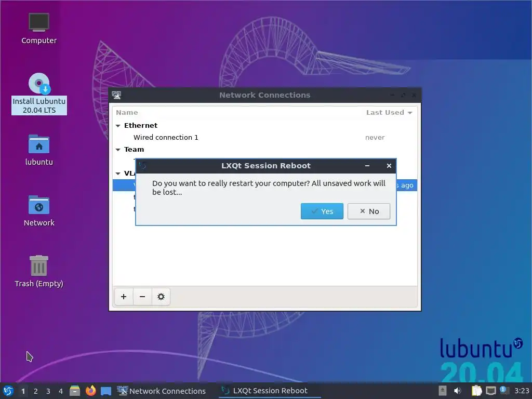Close the LXQt Session Reboot dialog
This screenshot has width=532, height=399.
(x=389, y=166)
